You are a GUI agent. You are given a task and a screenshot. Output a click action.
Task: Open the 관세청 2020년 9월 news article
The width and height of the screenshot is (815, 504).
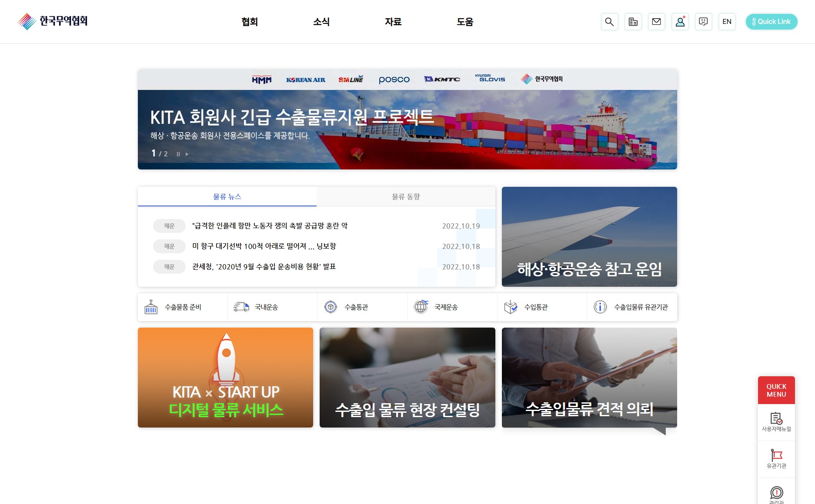pos(264,267)
